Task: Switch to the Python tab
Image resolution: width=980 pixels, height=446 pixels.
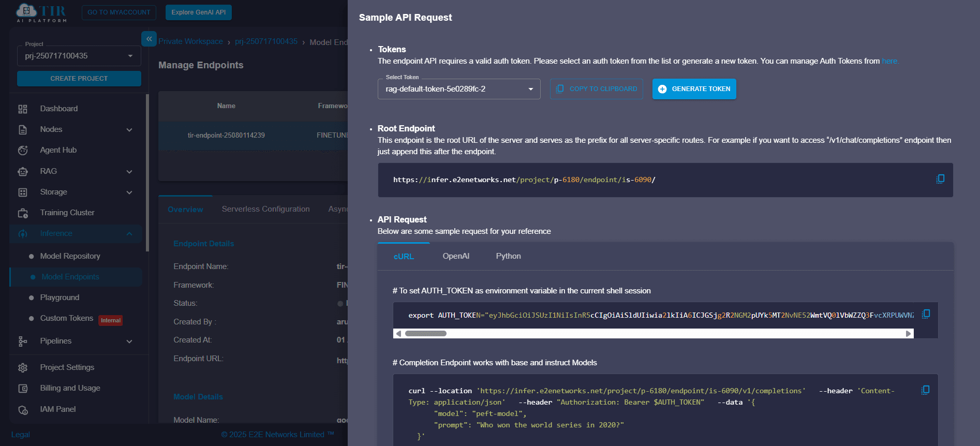Action: click(x=508, y=256)
